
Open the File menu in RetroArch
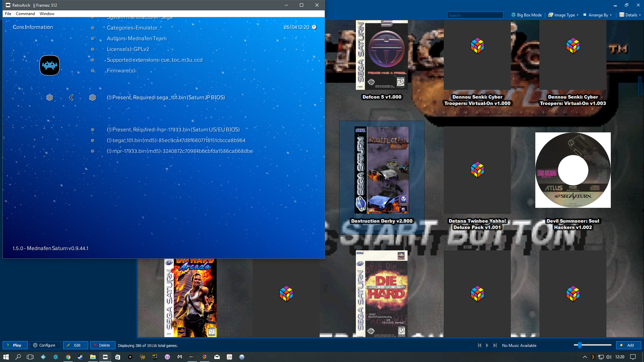[x=8, y=14]
